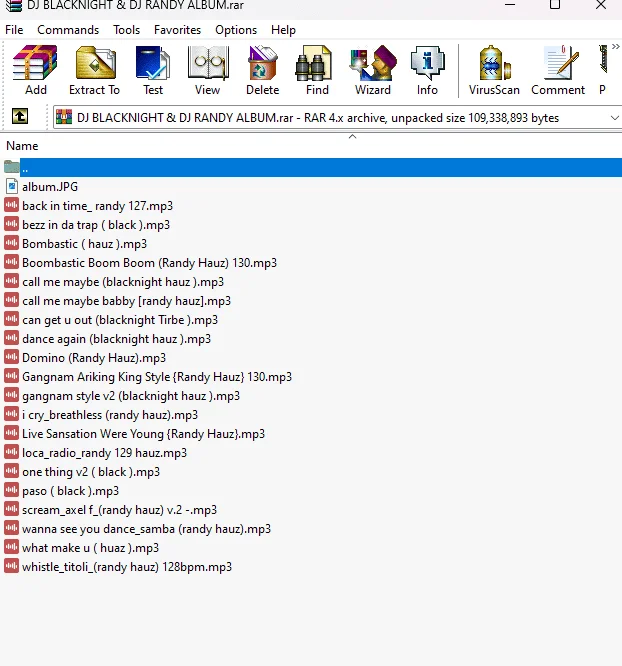622x666 pixels.
Task: Select 'paso ( black ).mp3'
Action: pyautogui.click(x=71, y=491)
